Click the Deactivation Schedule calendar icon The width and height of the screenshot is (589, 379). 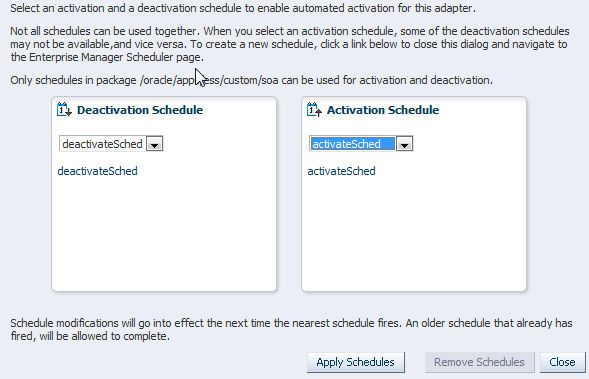pyautogui.click(x=64, y=109)
